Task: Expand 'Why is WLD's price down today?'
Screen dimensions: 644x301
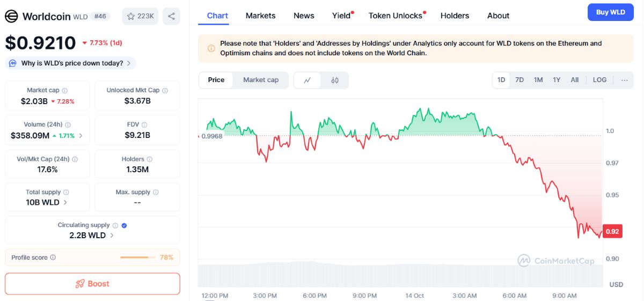Action: [x=71, y=63]
